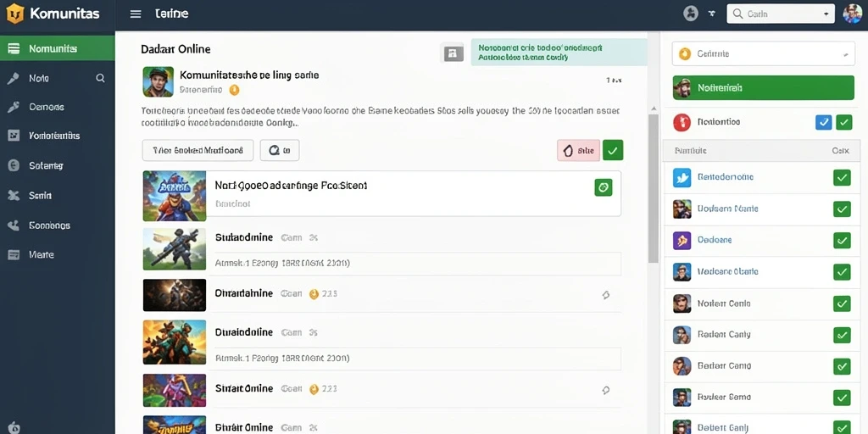Image resolution: width=868 pixels, height=434 pixels.
Task: Click the Druaiodnline title
Action: 243,332
